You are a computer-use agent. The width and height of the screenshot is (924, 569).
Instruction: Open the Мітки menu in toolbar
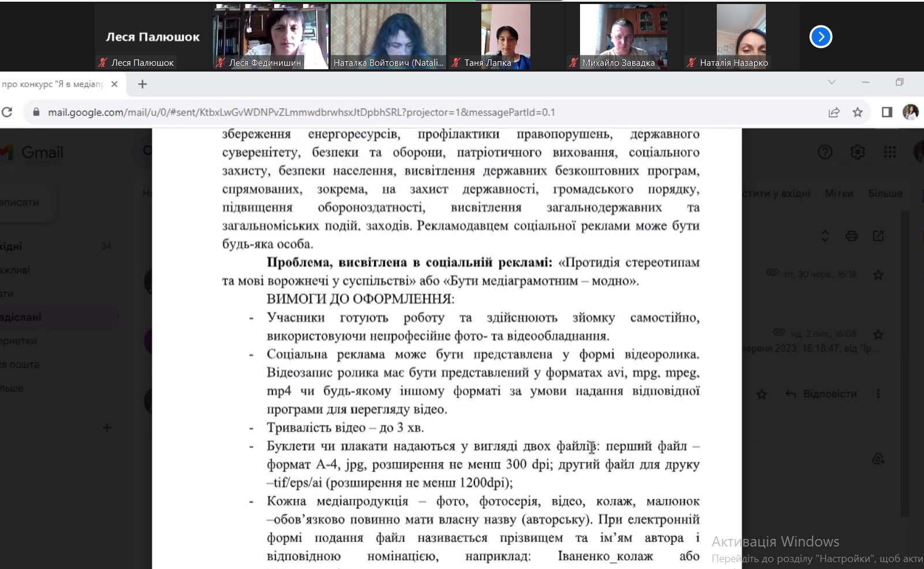point(839,193)
